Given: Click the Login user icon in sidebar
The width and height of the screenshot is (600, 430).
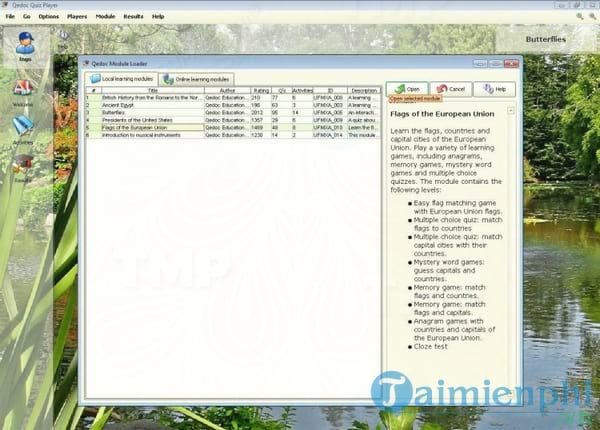Looking at the screenshot, I should [23, 44].
